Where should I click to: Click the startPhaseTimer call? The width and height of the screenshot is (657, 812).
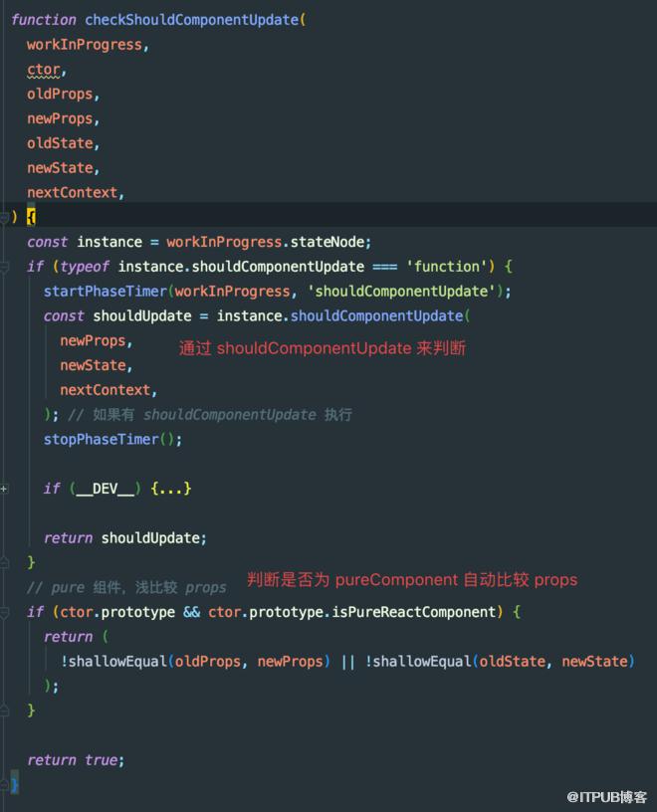[106, 291]
